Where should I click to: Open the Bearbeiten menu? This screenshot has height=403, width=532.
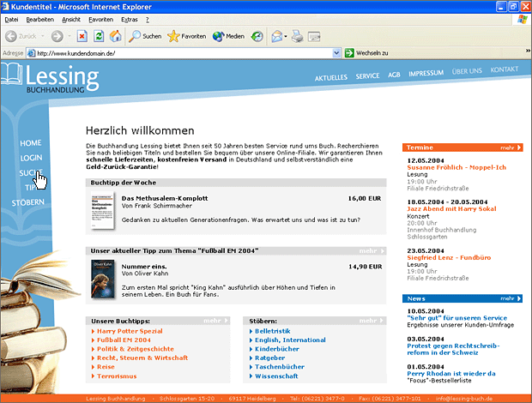[x=40, y=20]
